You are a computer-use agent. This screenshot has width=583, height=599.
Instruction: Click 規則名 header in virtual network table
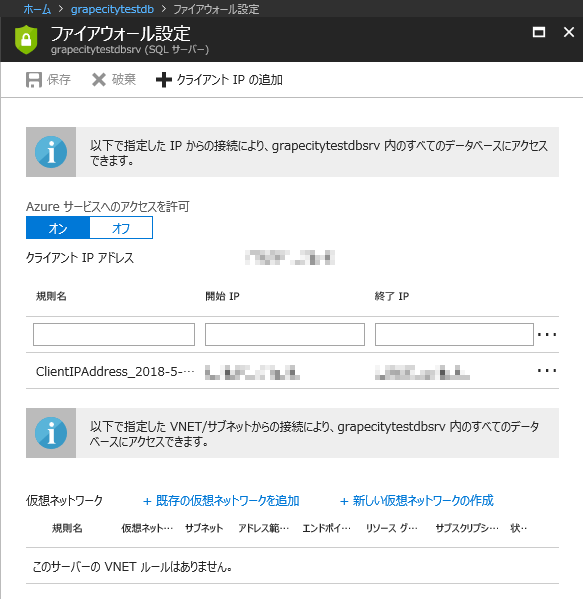click(67, 528)
